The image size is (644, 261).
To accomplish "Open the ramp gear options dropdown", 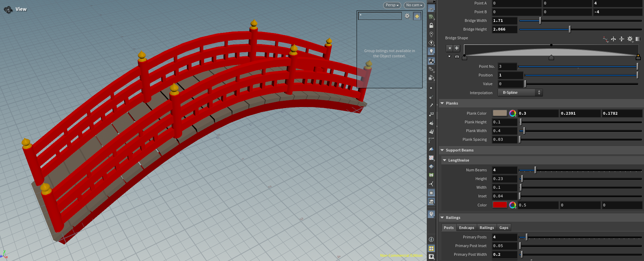I will (x=630, y=39).
